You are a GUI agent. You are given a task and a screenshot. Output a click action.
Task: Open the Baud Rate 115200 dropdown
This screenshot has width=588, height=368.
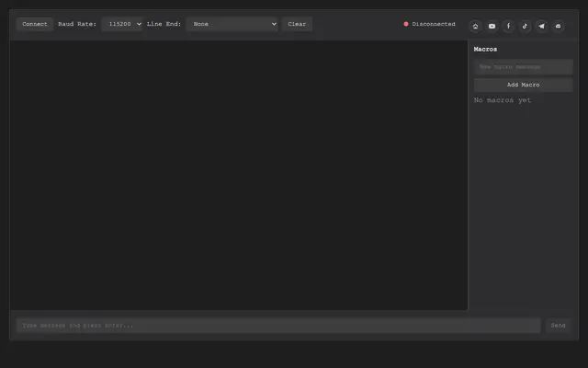(122, 24)
